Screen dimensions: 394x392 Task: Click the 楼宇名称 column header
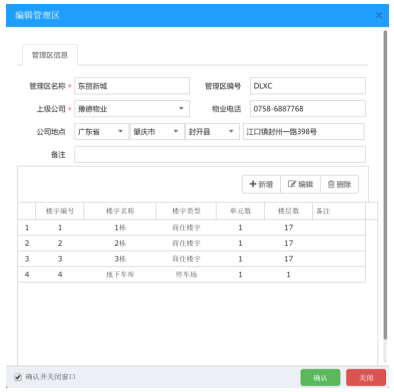pos(120,211)
